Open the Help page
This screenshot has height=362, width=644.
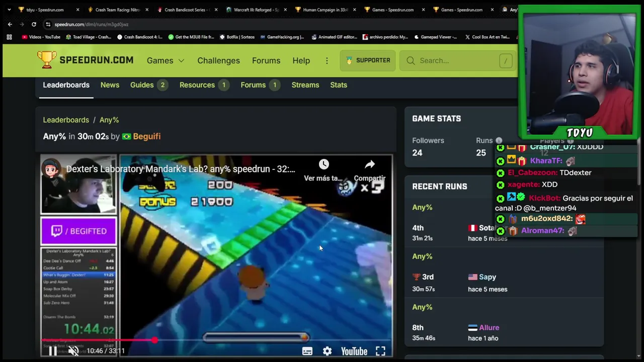click(301, 60)
